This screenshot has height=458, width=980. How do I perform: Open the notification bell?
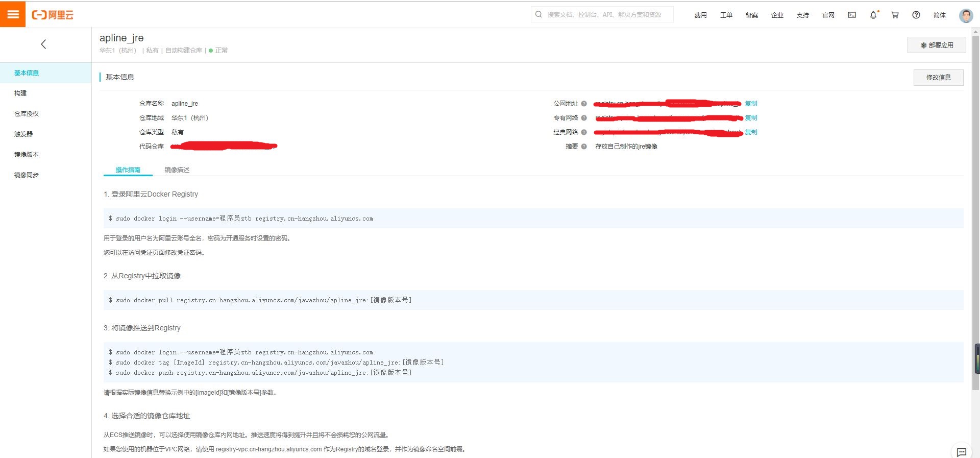pos(873,15)
